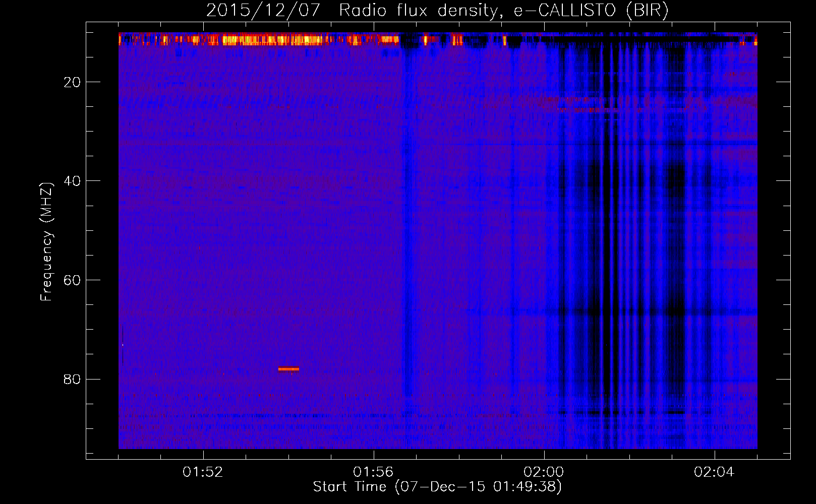Click the '01:56' time tick label
The height and width of the screenshot is (504, 816).
[x=373, y=472]
